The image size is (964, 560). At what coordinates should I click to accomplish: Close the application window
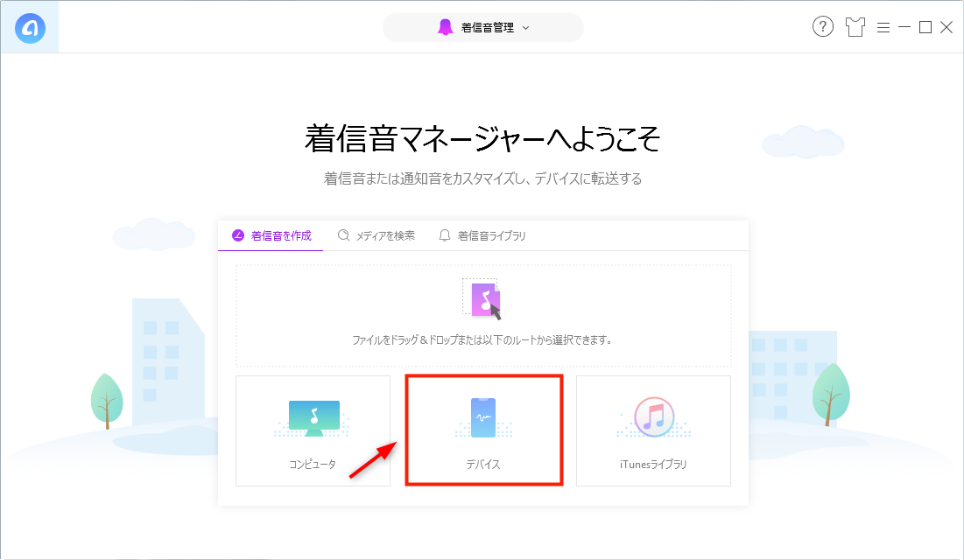[946, 27]
